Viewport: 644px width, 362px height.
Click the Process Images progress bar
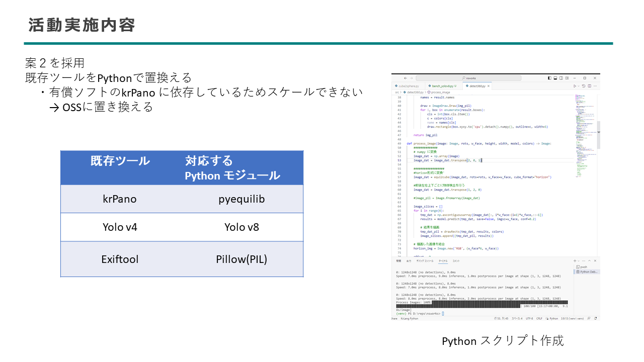[483, 304]
